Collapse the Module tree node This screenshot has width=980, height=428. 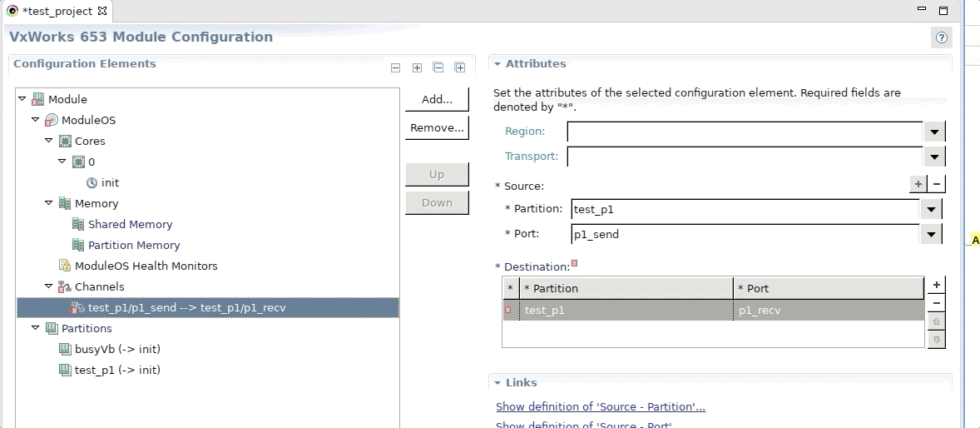click(22, 99)
